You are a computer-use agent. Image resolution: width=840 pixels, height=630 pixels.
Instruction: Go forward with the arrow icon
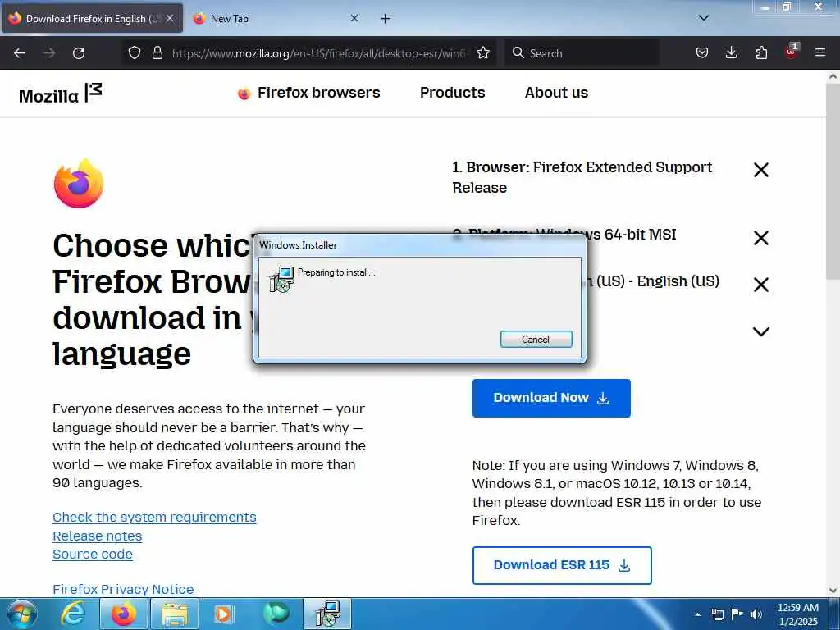click(x=49, y=53)
